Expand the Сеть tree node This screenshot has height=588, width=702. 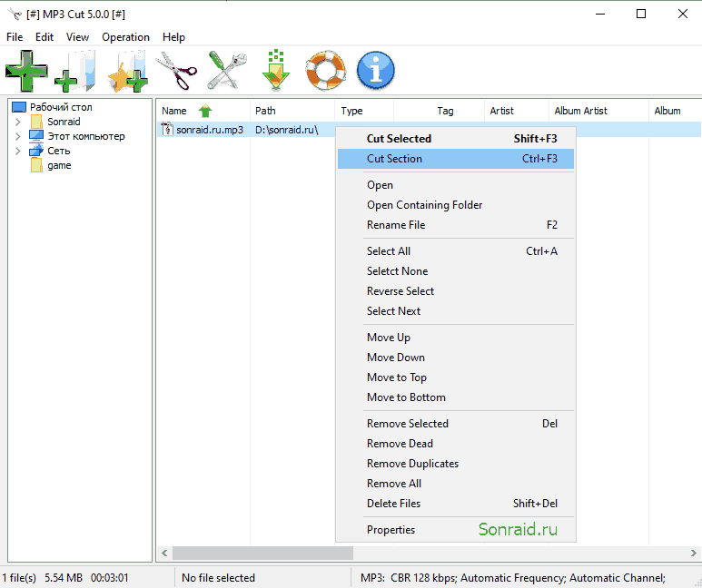point(18,151)
